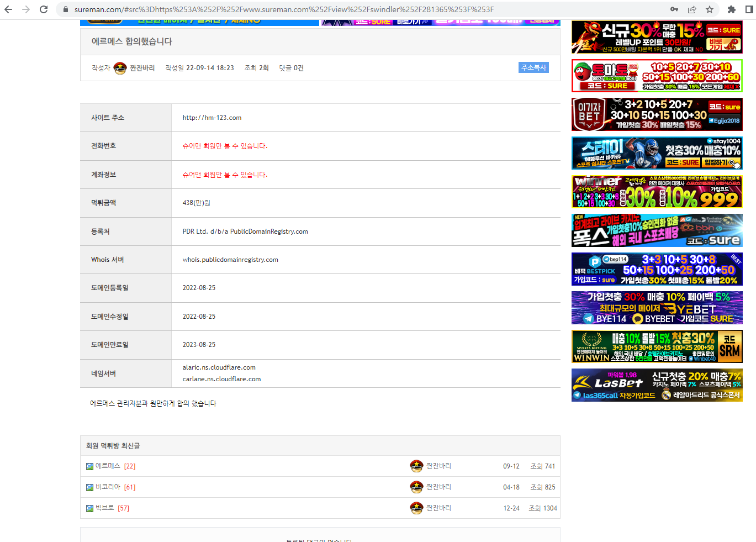Click the 도메인만료일 value 2023-08-25
Viewport: 756px width, 542px height.
point(199,345)
